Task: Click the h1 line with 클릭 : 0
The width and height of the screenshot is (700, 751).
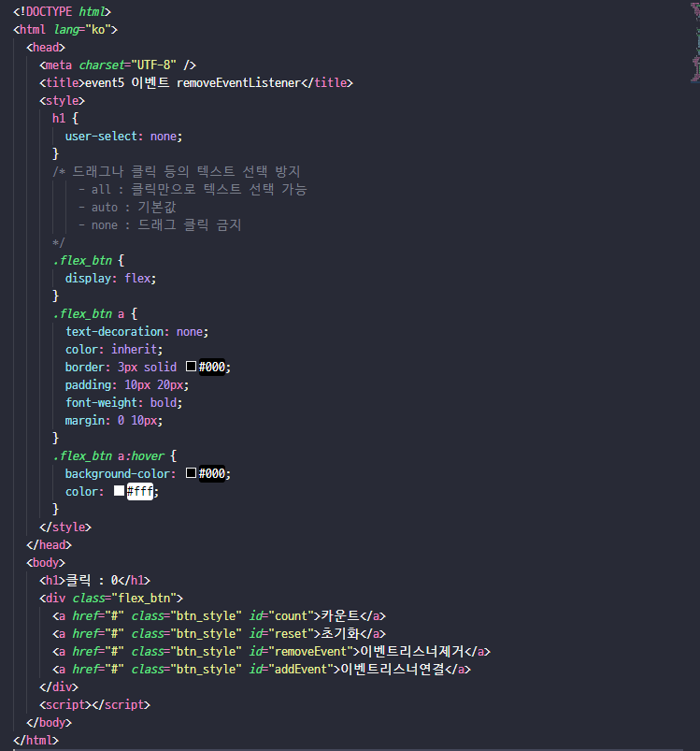Action: coord(94,580)
